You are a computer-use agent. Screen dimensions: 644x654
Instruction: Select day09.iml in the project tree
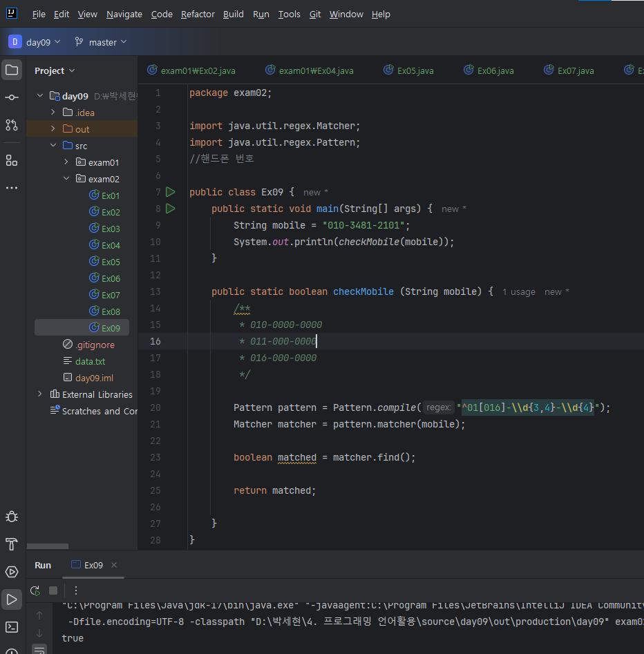pyautogui.click(x=88, y=378)
